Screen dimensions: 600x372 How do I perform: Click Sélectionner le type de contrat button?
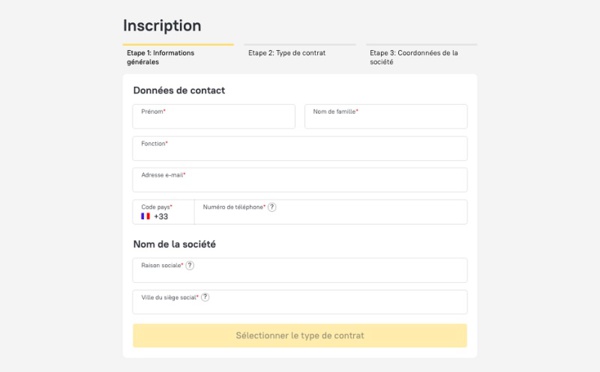point(300,336)
